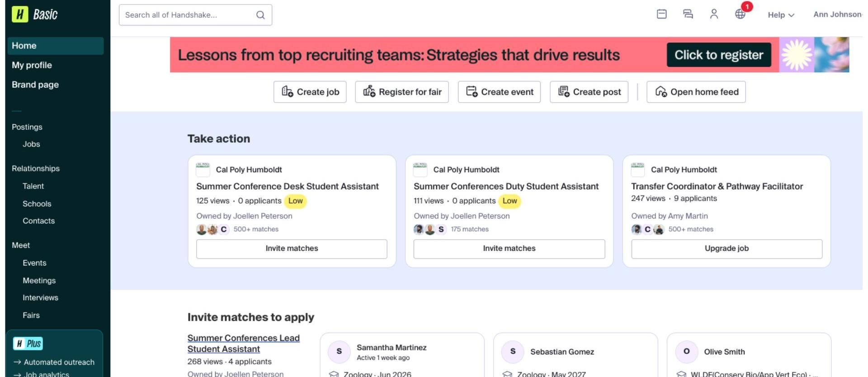Viewport: 868px width, 377px height.
Task: Expand the Help dropdown
Action: [781, 15]
